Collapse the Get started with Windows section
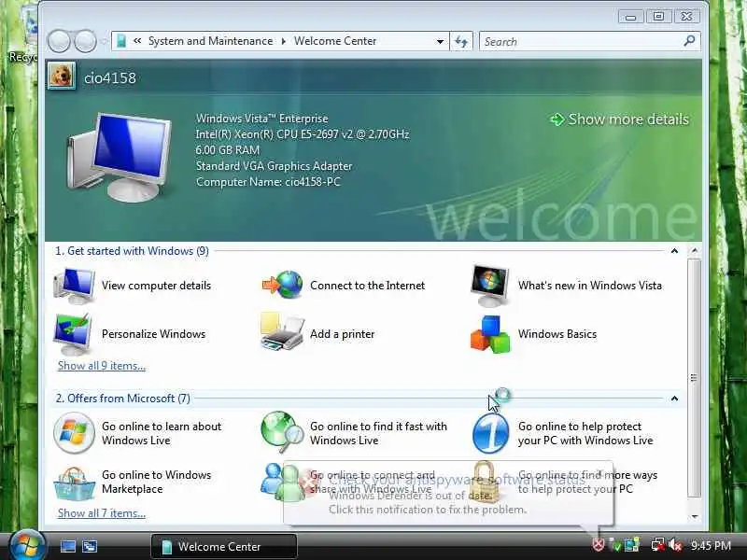This screenshot has width=747, height=560. 674,251
